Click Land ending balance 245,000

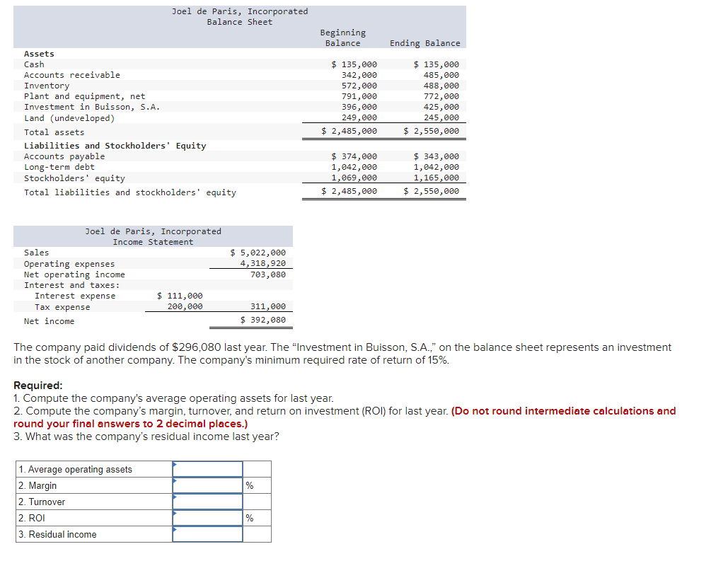(x=441, y=118)
